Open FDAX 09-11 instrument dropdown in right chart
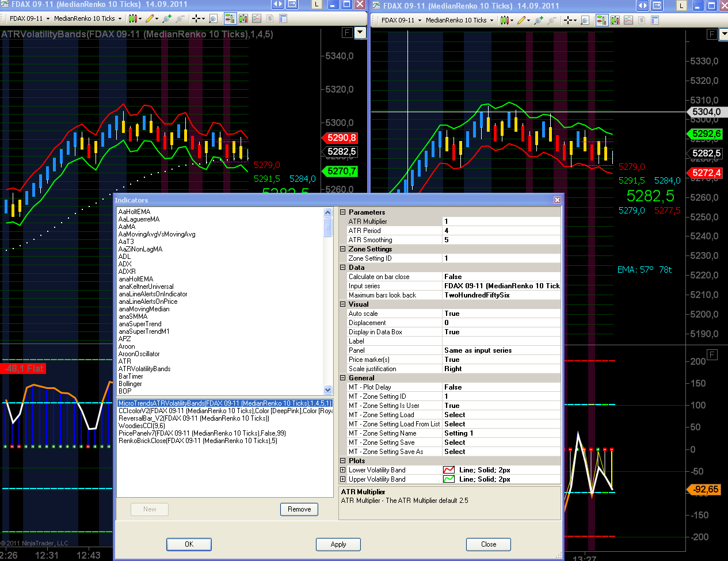728x561 pixels. coord(401,20)
